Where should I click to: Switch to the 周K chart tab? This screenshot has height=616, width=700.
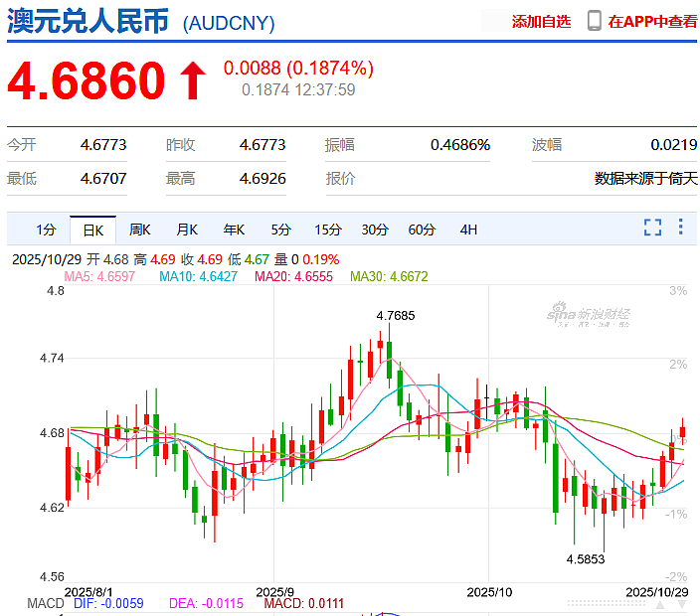(x=140, y=230)
